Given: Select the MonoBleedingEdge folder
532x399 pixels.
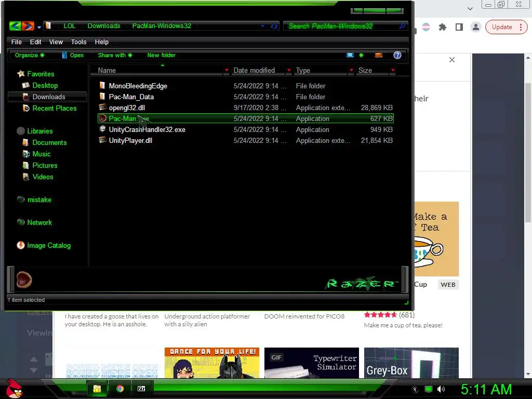Looking at the screenshot, I should (x=246, y=86).
